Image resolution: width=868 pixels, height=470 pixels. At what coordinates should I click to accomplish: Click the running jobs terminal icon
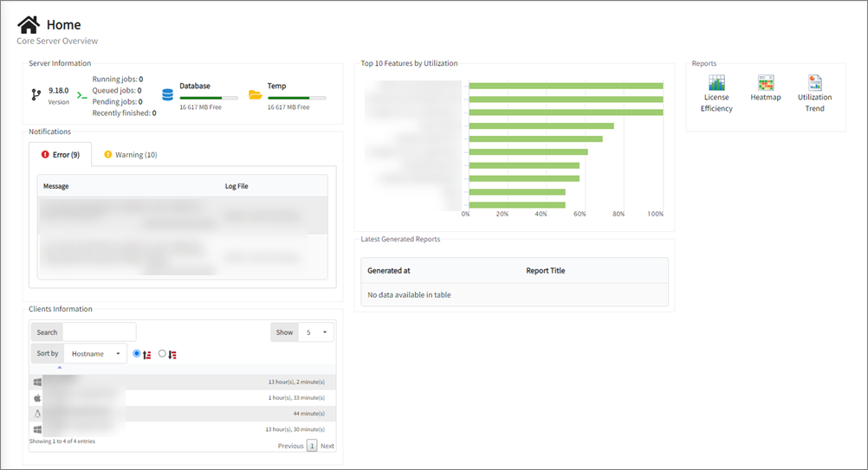click(81, 95)
